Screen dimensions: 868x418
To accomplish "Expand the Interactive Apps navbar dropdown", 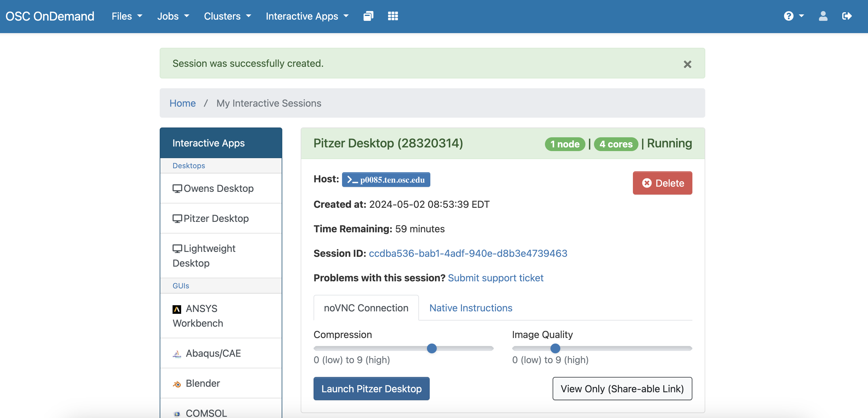I will point(307,16).
